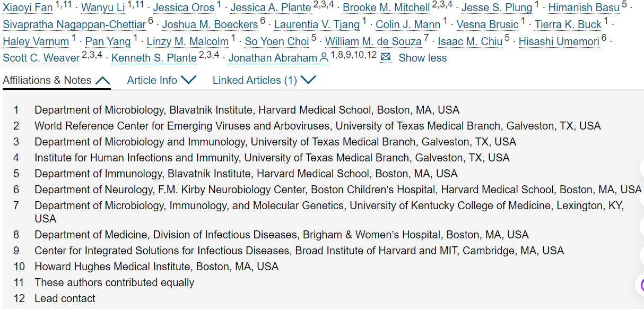Select author Hisashi Umemori
The image size is (644, 309).
(x=559, y=41)
